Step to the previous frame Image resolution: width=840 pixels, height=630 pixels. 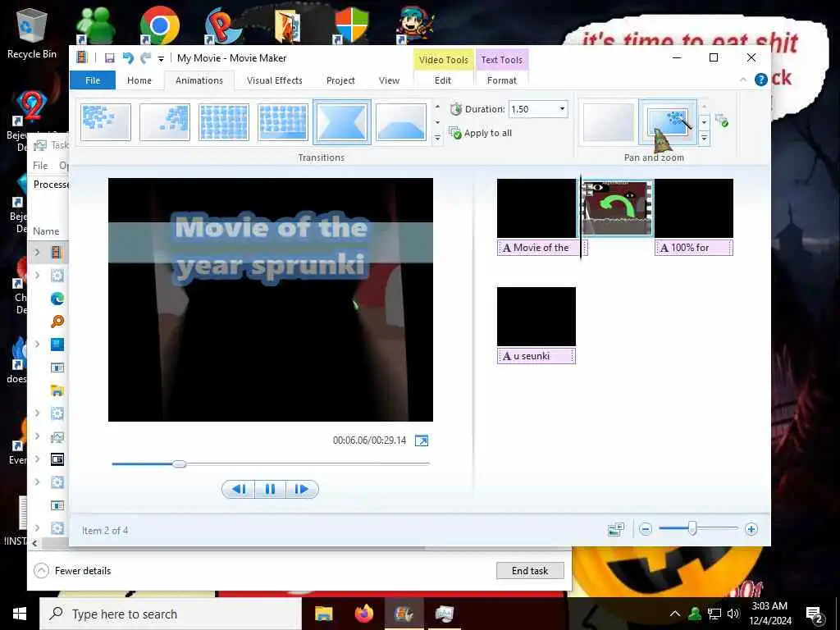click(x=239, y=489)
